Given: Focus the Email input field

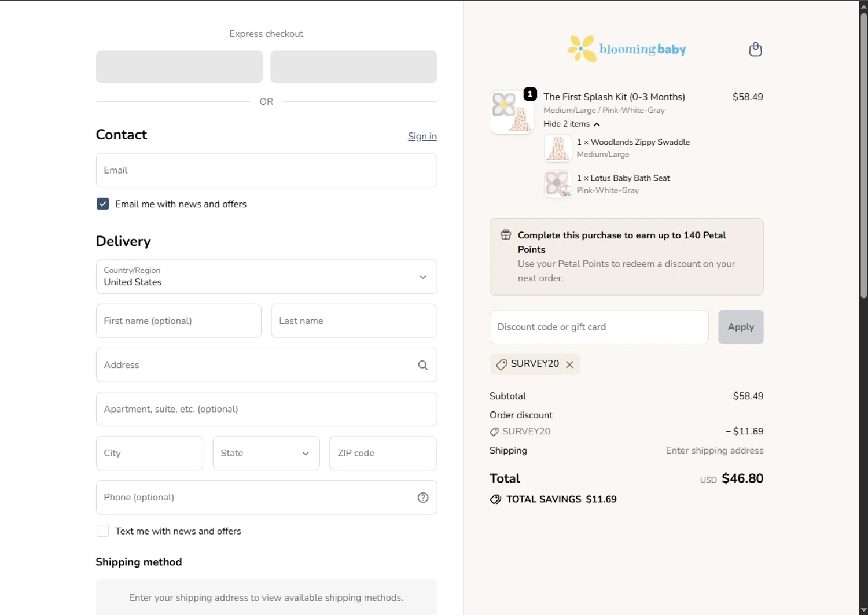Looking at the screenshot, I should click(266, 170).
